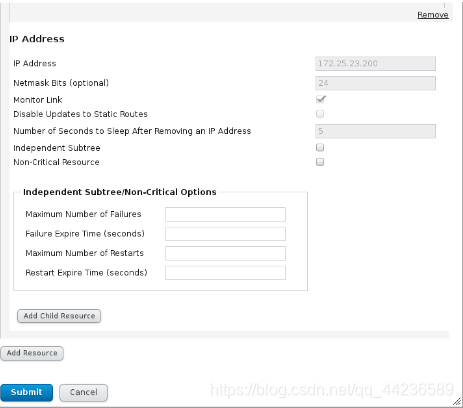Click the Netmask Bits field
Viewport: 463px width, 408px height.
click(x=375, y=83)
